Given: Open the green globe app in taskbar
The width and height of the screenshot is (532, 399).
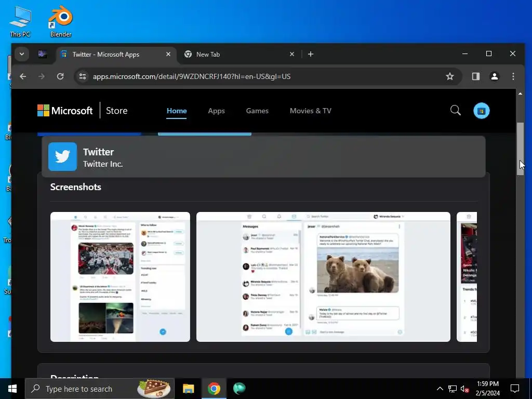Looking at the screenshot, I should tap(239, 389).
